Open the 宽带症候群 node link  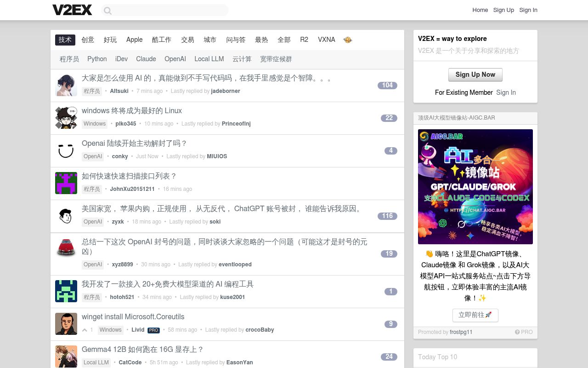(276, 59)
